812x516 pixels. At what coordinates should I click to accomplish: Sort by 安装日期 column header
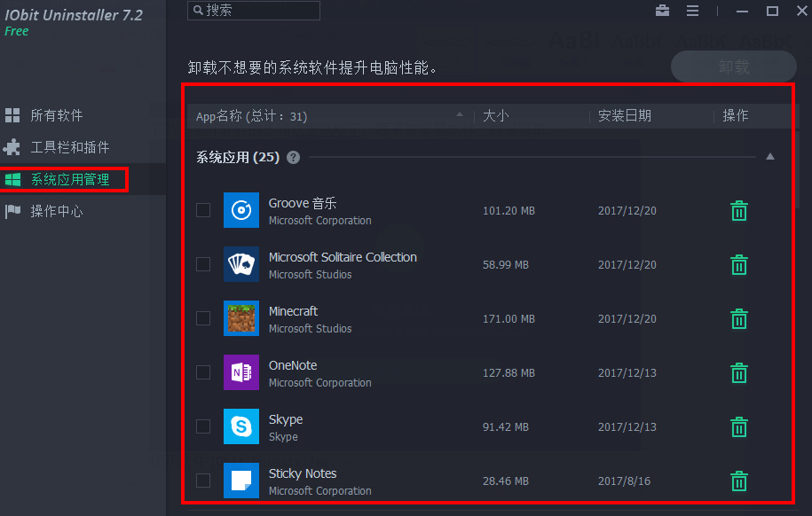tap(625, 115)
